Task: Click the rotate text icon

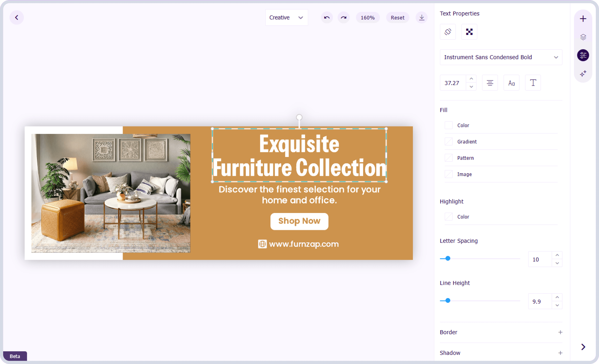Action: click(447, 32)
